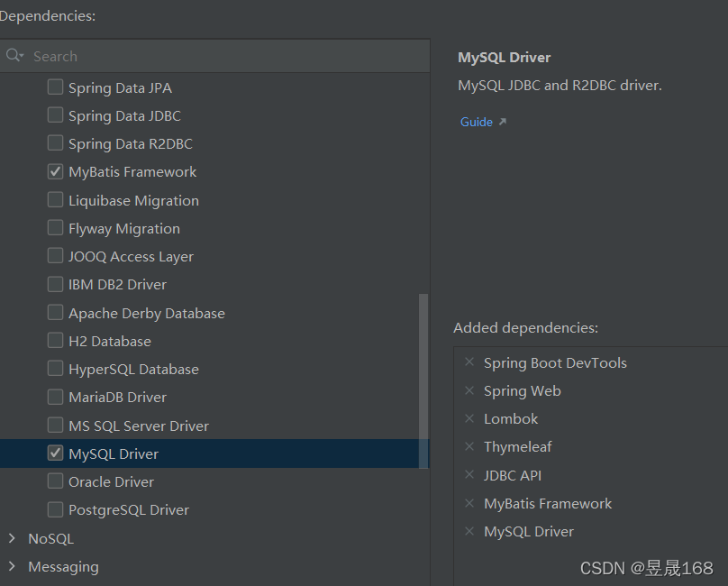Screen dimensions: 728x586
Task: Check the IBM DB2 Driver checkbox
Action: tap(55, 284)
